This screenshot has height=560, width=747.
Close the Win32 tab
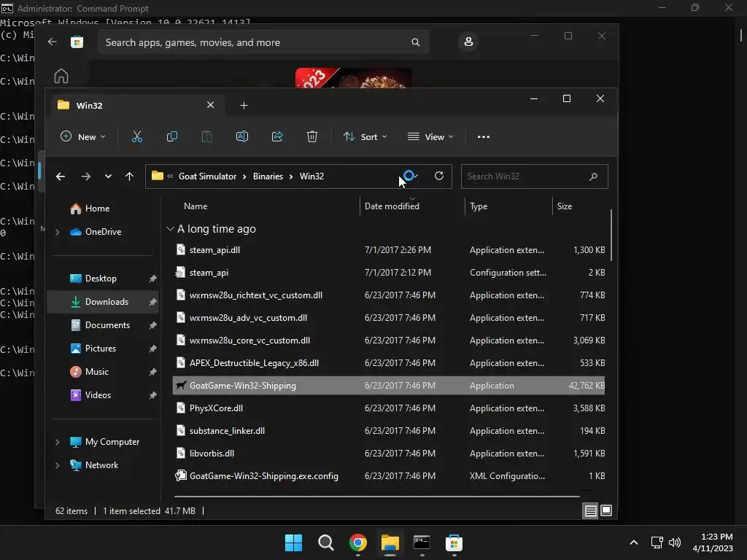pyautogui.click(x=211, y=105)
